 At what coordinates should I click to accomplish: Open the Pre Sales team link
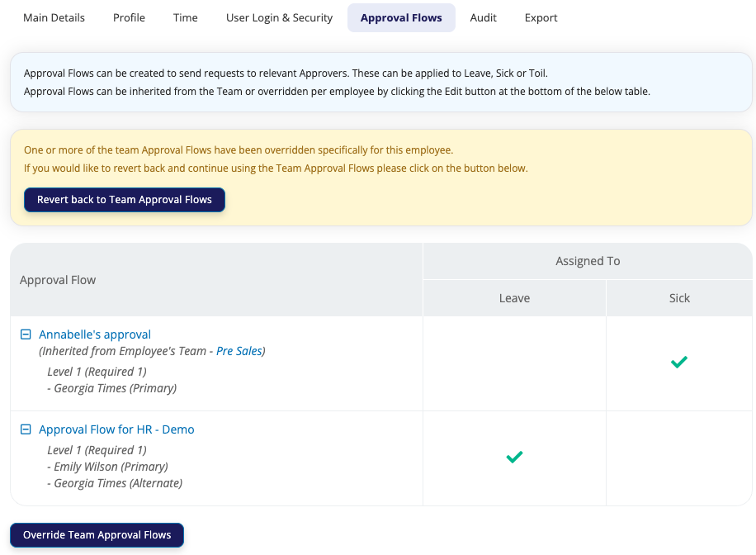239,351
